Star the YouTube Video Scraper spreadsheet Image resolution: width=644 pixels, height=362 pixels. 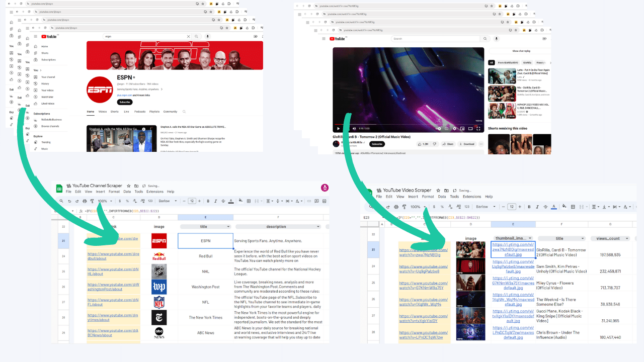[439, 191]
